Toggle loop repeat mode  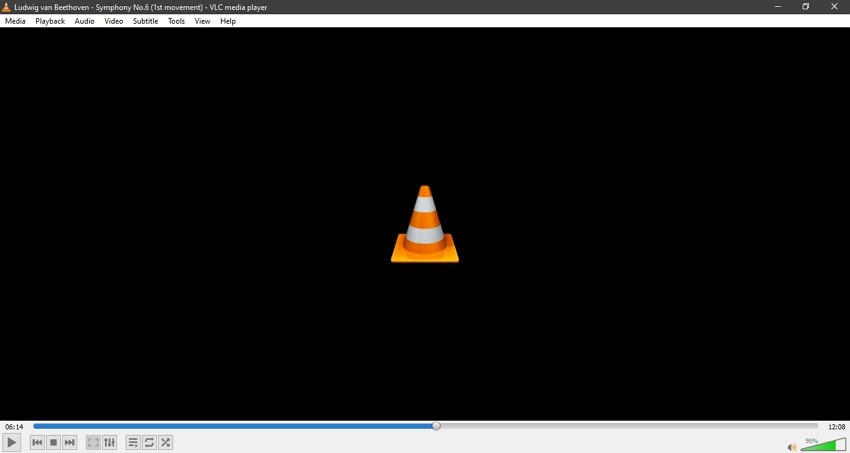click(149, 443)
